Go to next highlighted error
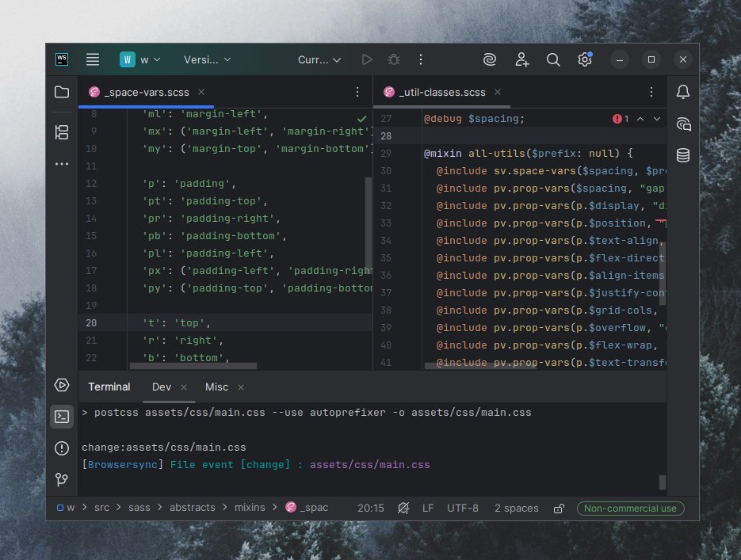741x560 pixels. 657,119
